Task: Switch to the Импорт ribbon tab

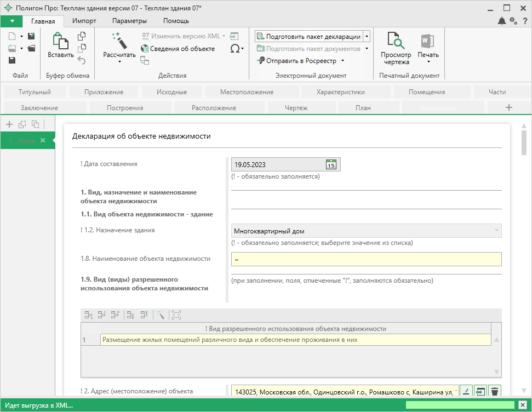Action: 84,21
